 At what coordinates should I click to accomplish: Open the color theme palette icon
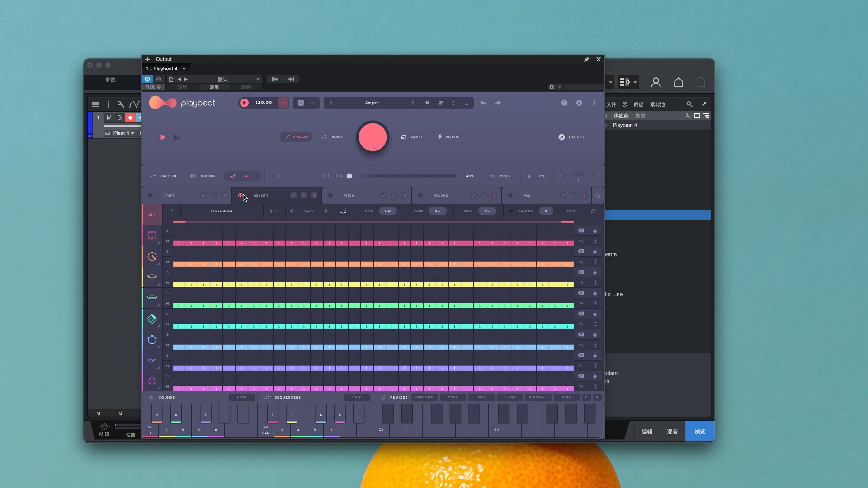click(564, 103)
